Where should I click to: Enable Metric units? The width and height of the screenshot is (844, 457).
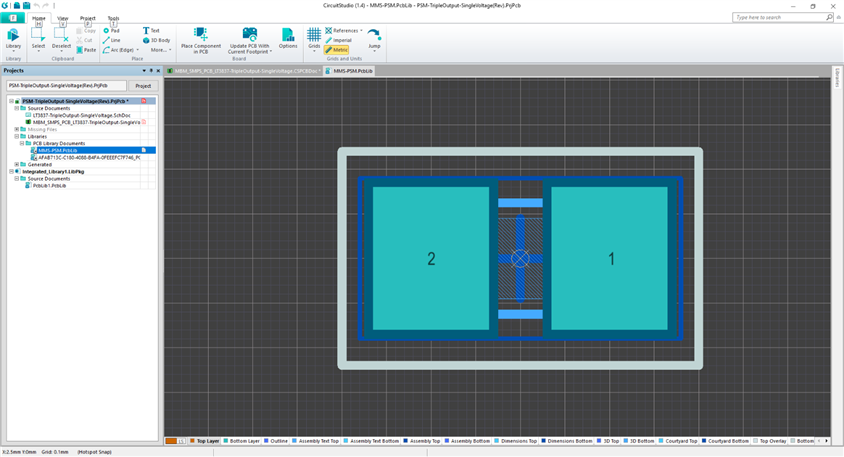click(x=337, y=50)
